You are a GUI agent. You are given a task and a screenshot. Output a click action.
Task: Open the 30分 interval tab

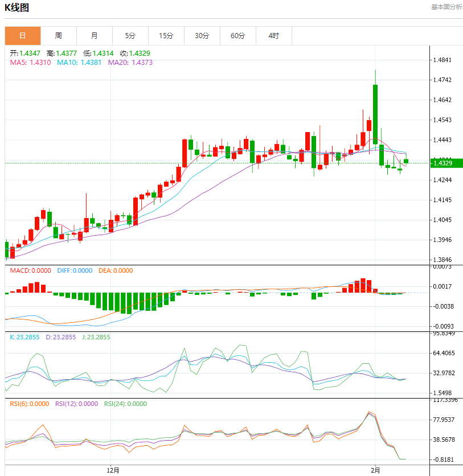[x=202, y=36]
